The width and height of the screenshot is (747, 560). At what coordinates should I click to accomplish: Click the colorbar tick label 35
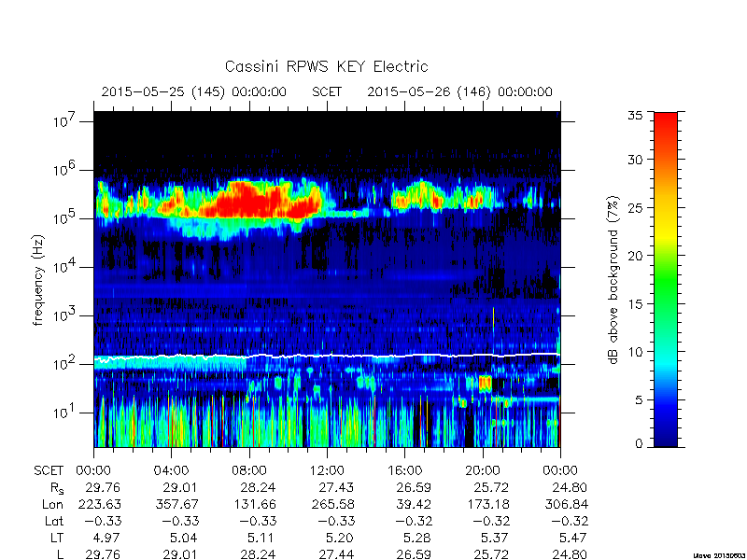click(635, 115)
